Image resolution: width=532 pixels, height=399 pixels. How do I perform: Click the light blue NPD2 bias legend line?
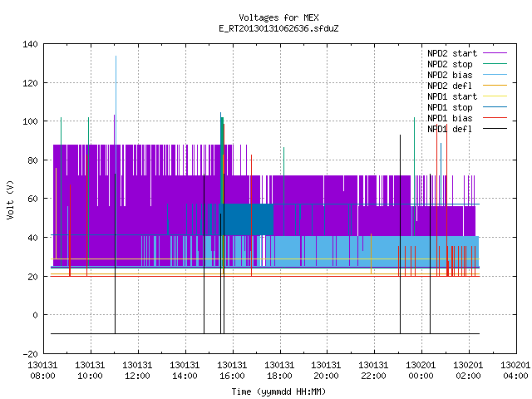[x=495, y=74]
